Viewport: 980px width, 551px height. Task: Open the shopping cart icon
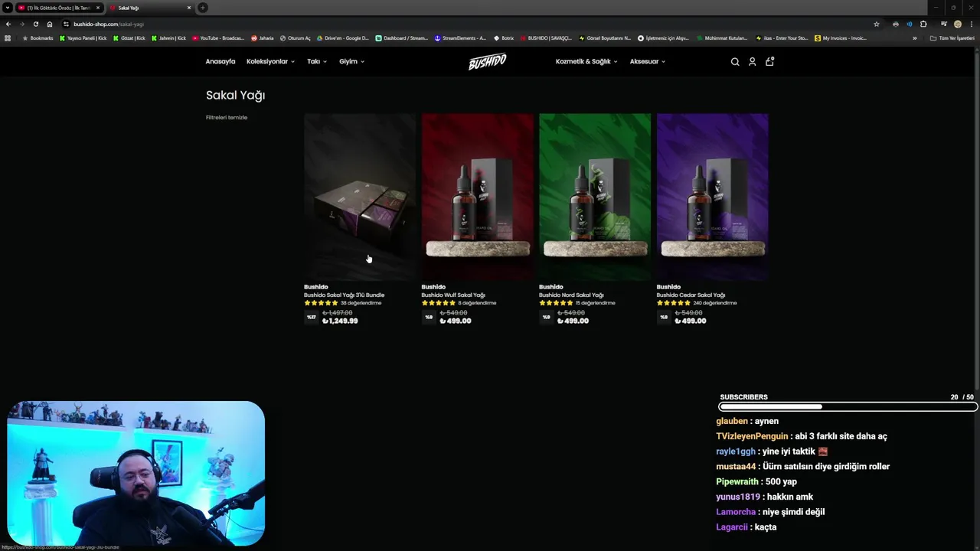[769, 61]
